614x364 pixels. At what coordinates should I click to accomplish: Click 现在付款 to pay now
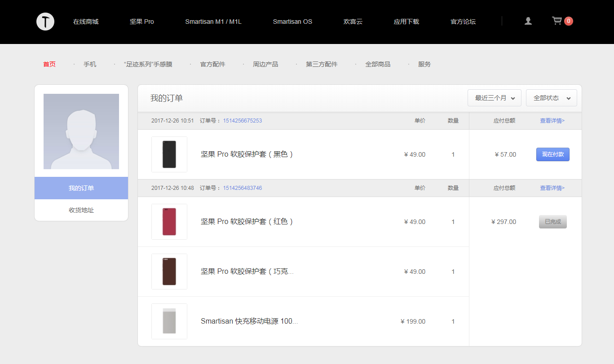[x=553, y=154]
